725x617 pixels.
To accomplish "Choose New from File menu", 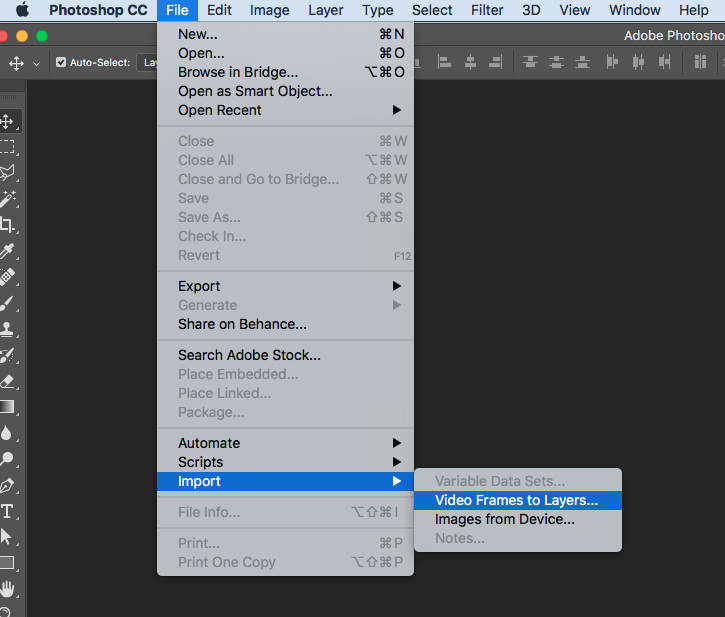I will coord(285,34).
